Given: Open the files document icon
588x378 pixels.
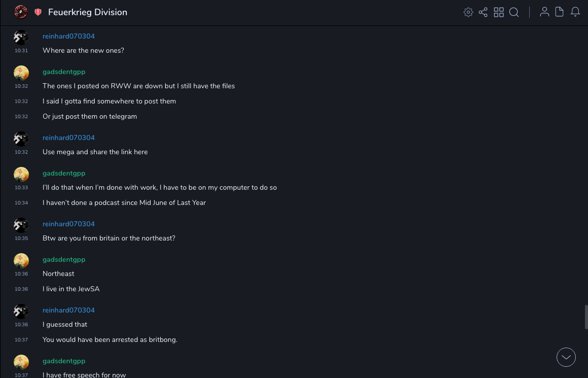Looking at the screenshot, I should (560, 12).
